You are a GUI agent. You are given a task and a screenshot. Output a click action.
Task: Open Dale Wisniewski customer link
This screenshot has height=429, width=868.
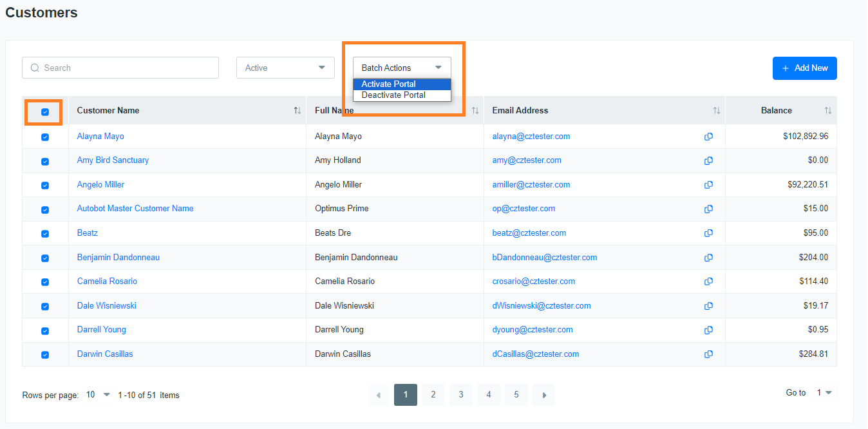point(107,306)
